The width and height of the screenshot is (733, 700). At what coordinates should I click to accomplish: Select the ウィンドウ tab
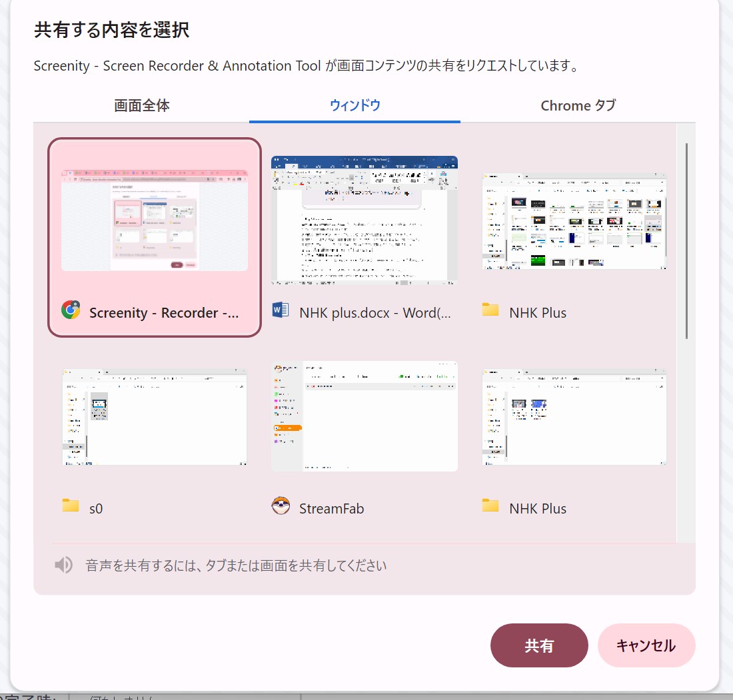(355, 106)
